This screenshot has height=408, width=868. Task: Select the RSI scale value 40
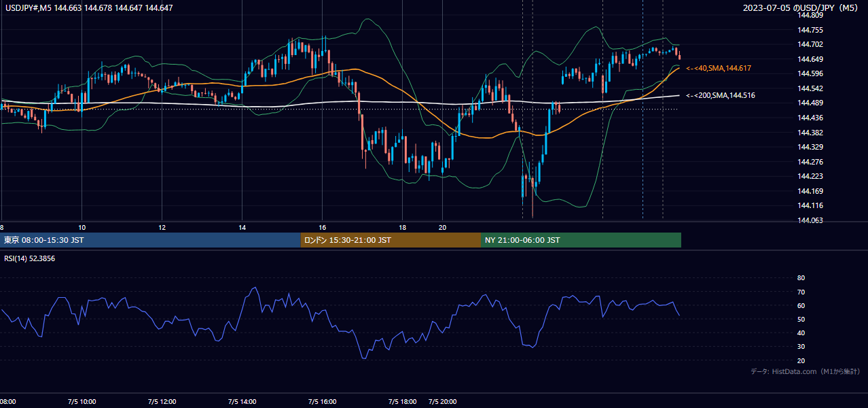coord(801,333)
